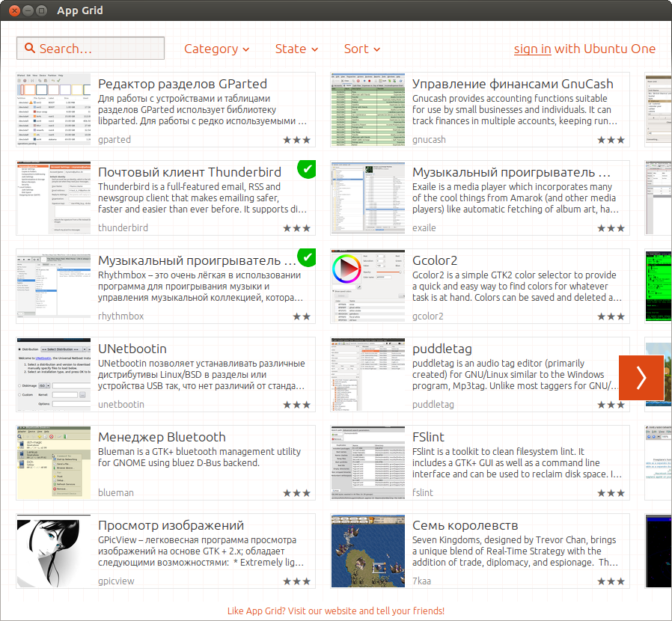Click the App Grid website link at the bottom
The height and width of the screenshot is (621, 672).
point(336,611)
